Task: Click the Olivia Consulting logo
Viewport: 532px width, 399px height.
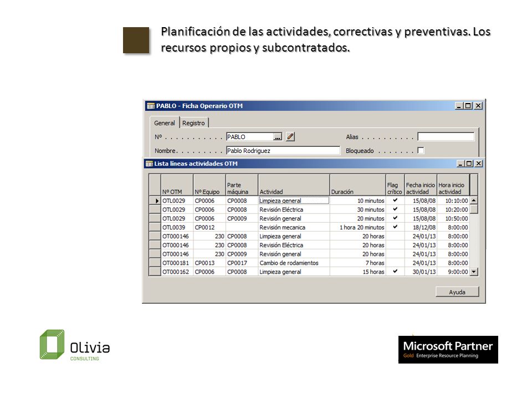Action: (x=75, y=345)
